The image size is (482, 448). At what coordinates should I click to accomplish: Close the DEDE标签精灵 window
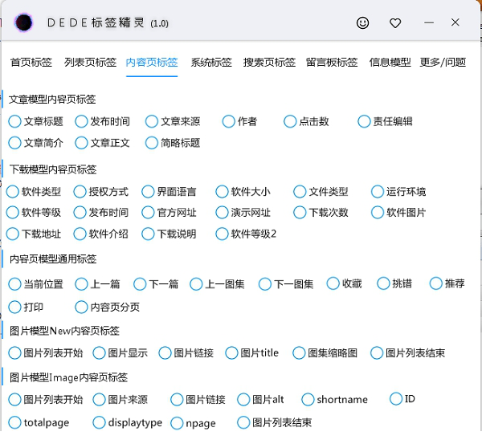pyautogui.click(x=455, y=22)
